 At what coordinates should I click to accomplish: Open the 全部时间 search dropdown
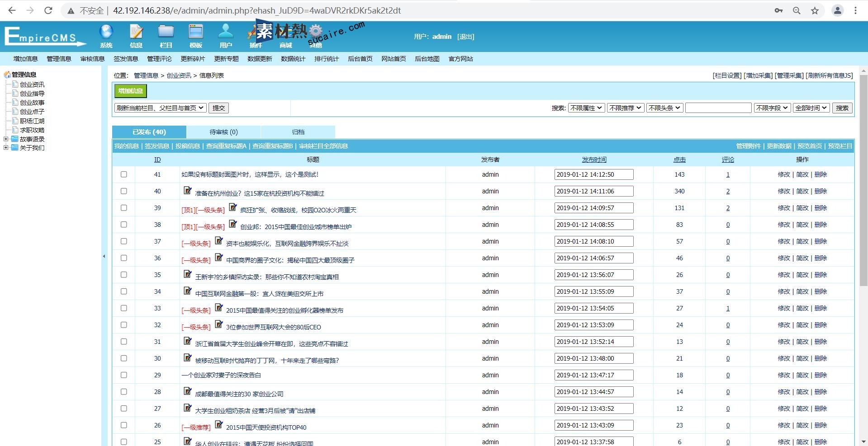(x=811, y=108)
